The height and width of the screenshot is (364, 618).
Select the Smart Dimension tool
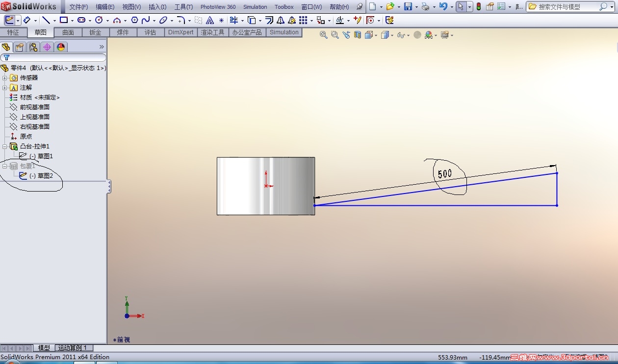coord(27,20)
